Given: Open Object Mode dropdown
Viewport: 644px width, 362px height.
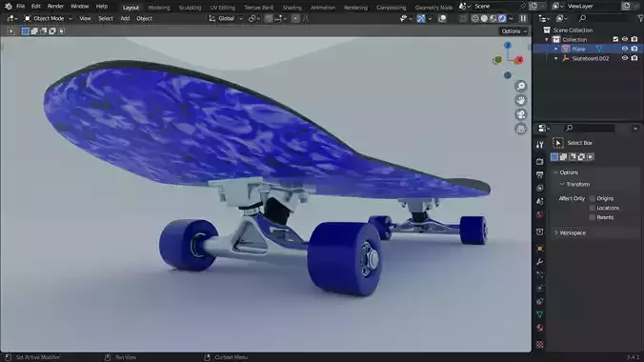Looking at the screenshot, I should coord(48,18).
